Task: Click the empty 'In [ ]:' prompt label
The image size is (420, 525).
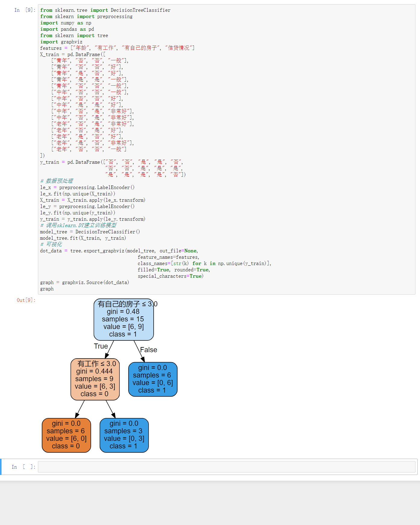Action: click(x=24, y=467)
